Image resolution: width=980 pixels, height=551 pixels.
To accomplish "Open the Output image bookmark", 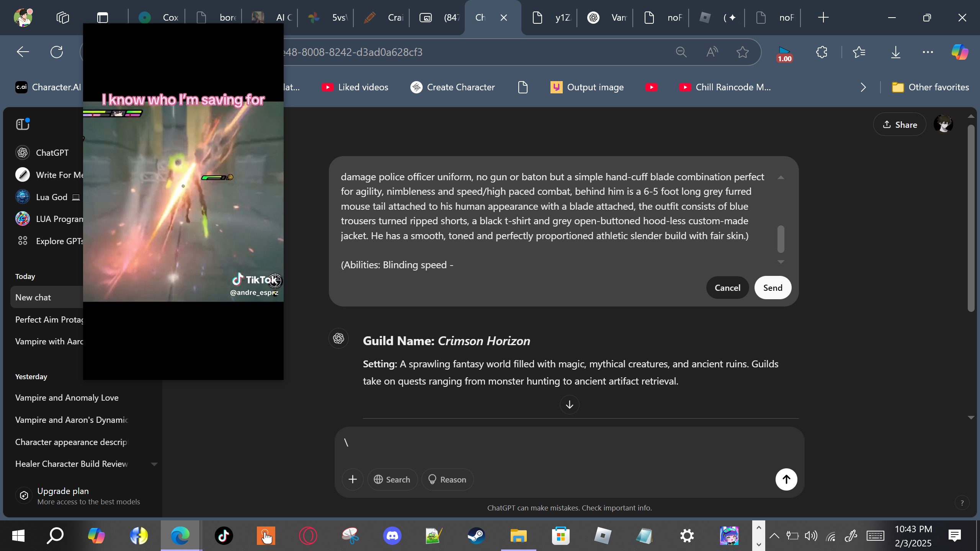I will pyautogui.click(x=587, y=87).
